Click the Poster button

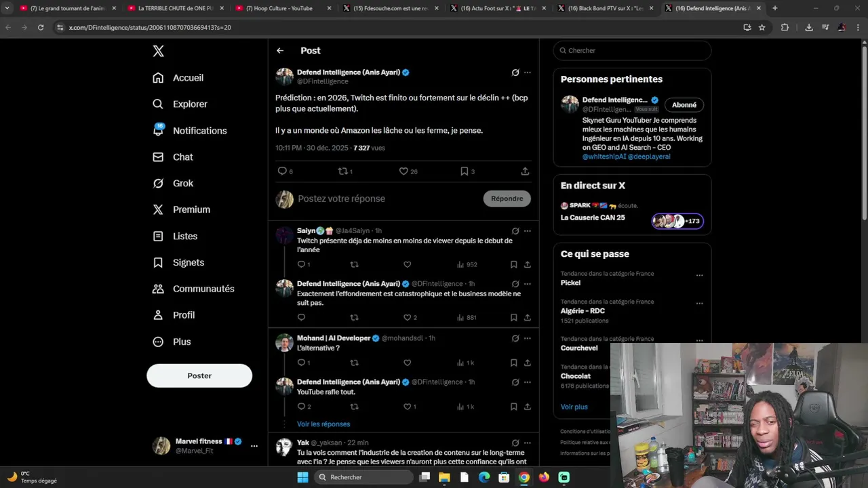coord(199,375)
